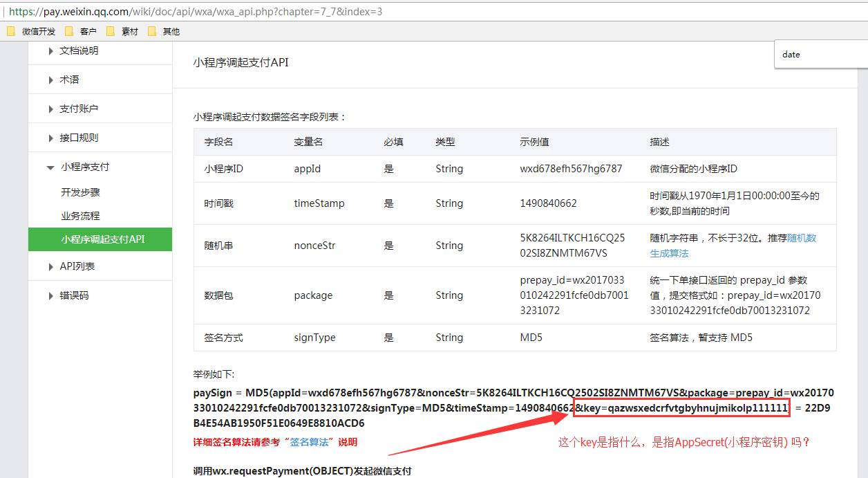The width and height of the screenshot is (868, 478).
Task: Click the 时间戳 field name cell
Action: tap(218, 203)
